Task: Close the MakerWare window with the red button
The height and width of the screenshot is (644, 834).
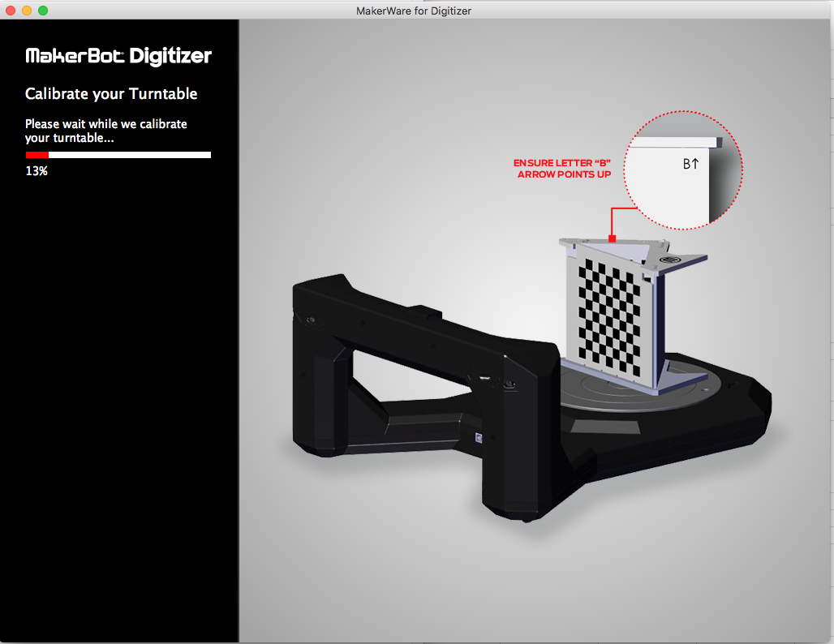Action: pos(11,11)
